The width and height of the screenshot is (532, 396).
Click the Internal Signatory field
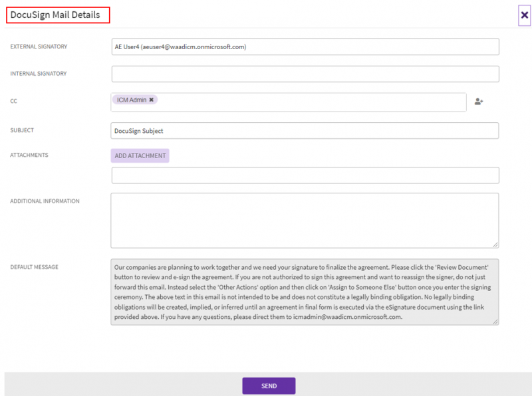click(305, 74)
